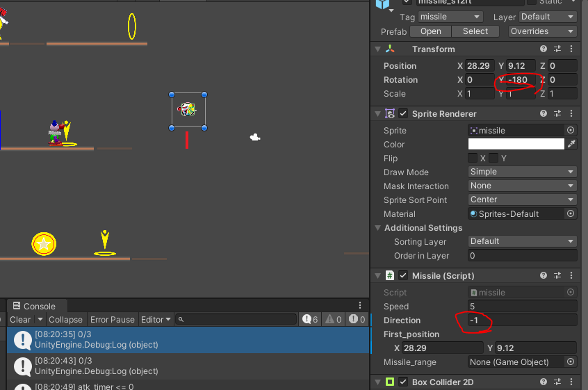Toggle Error Pause in console
The height and width of the screenshot is (390, 588).
[113, 320]
